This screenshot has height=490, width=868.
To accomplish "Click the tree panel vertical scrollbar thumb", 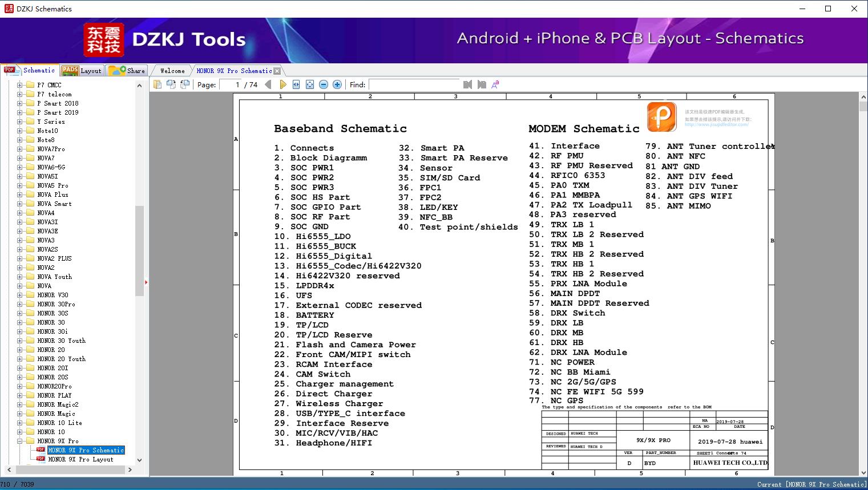I will point(139,251).
